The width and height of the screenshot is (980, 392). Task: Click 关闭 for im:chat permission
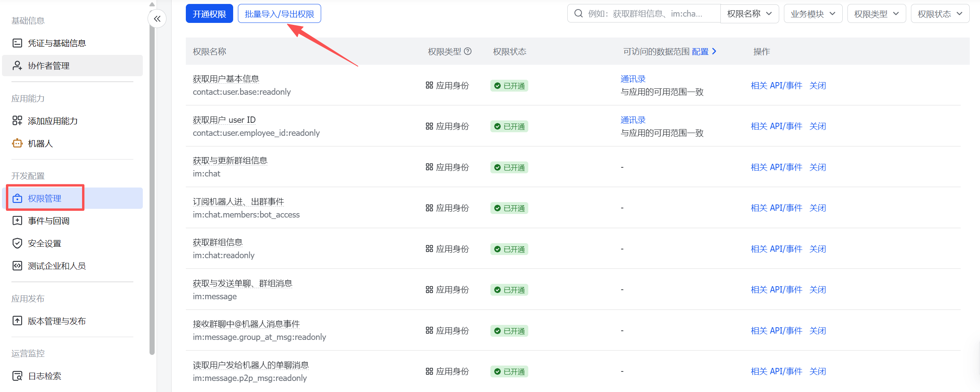point(817,167)
